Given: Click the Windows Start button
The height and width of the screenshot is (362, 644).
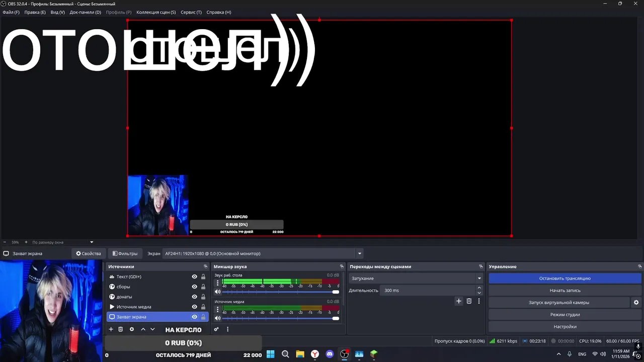Looking at the screenshot, I should pos(270,354).
